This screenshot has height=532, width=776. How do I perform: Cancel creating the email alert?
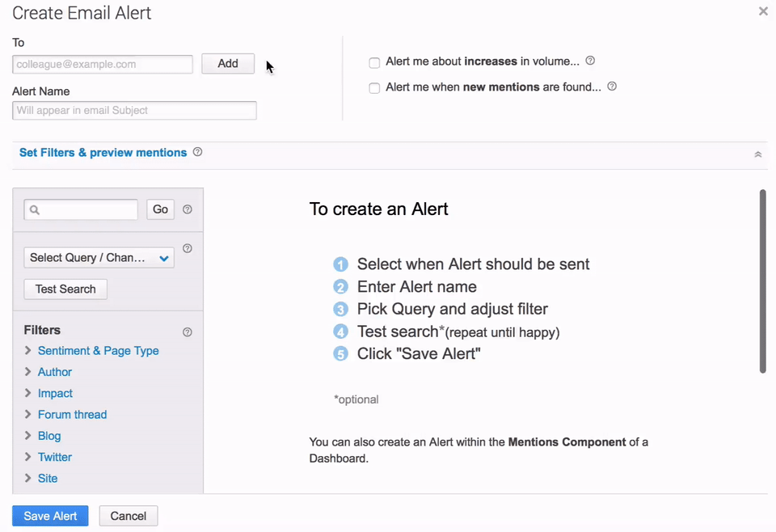coord(128,515)
